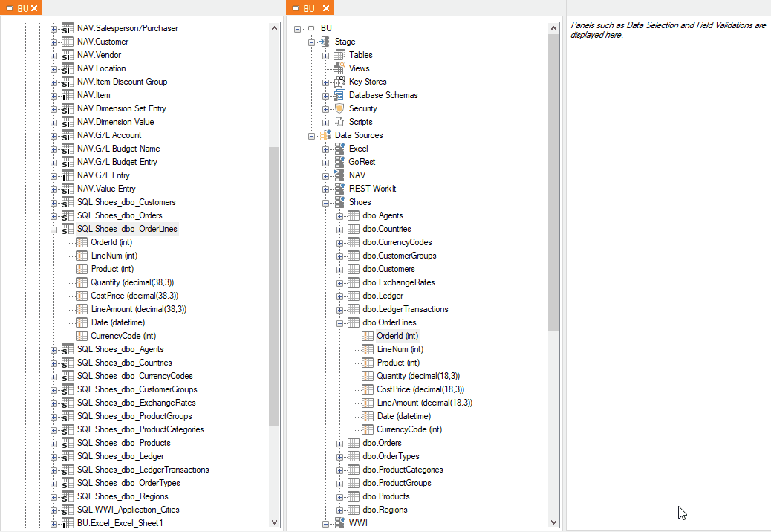771x532 pixels.
Task: Click the dbo.Agents table icon
Action: pyautogui.click(x=354, y=215)
